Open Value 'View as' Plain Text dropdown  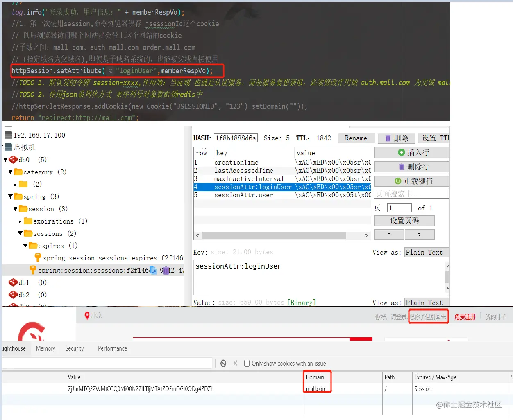[x=426, y=303]
